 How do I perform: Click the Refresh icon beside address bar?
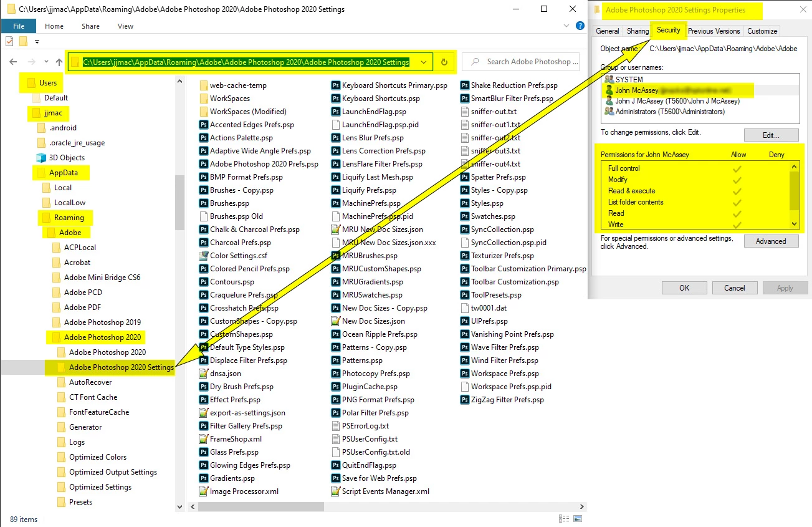444,62
